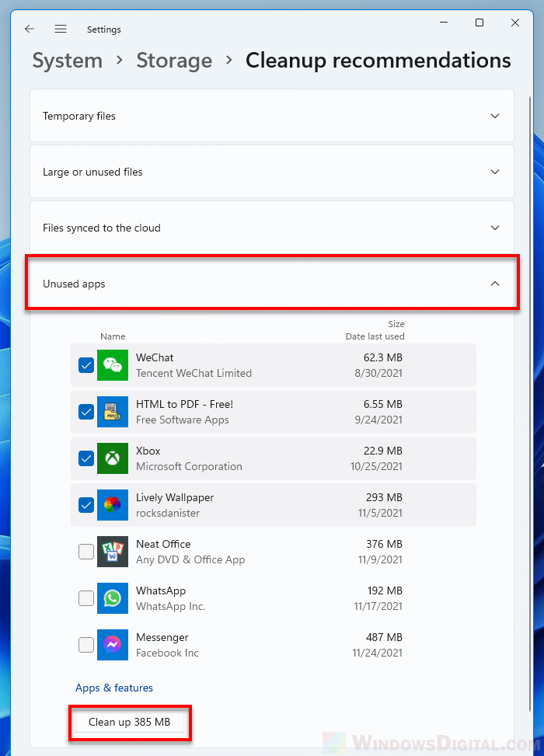Uncheck the Lively Wallpaper checkbox

(x=86, y=505)
